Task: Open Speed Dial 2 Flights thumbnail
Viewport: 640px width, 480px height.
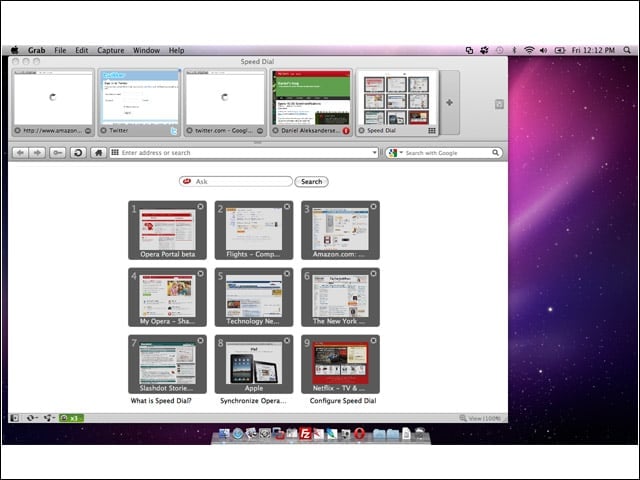Action: pos(254,230)
